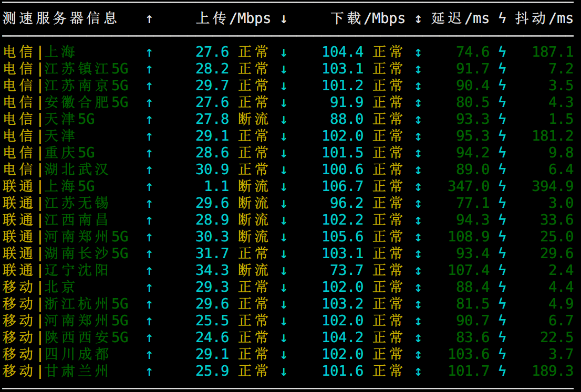Select server name "湖北武汉"
The width and height of the screenshot is (581, 392).
(76, 169)
